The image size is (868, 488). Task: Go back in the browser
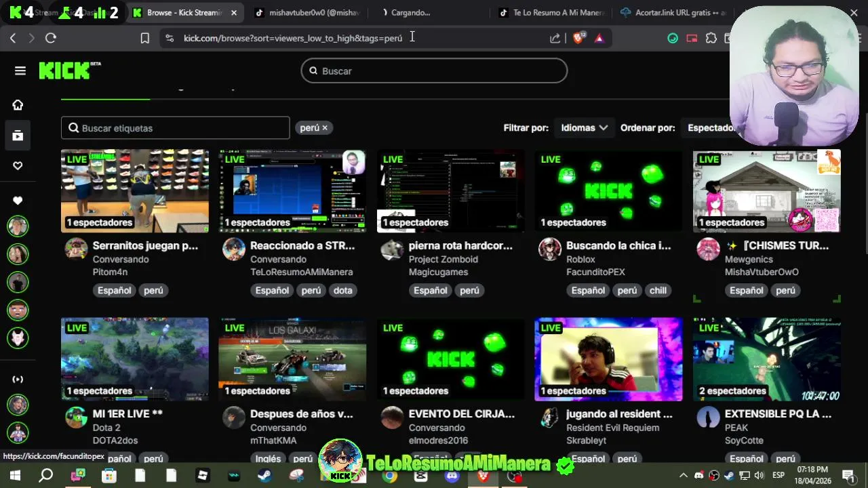click(x=13, y=38)
